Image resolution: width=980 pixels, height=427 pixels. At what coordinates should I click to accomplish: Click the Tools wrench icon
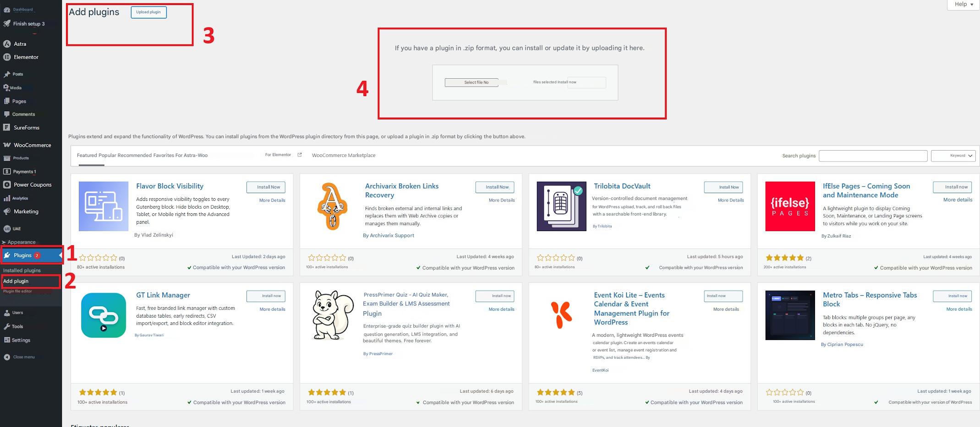[x=7, y=326]
